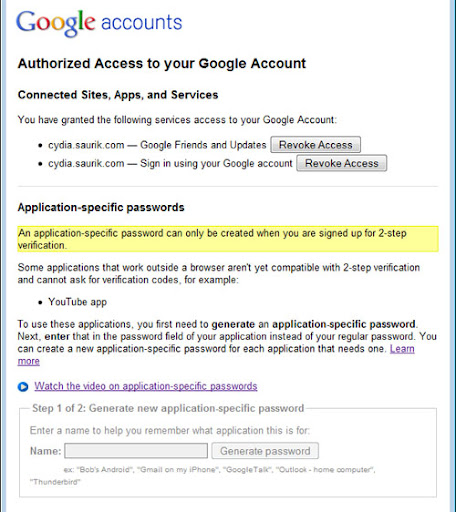Revoke access for Sign in using Google account
The height and width of the screenshot is (512, 456).
[342, 163]
